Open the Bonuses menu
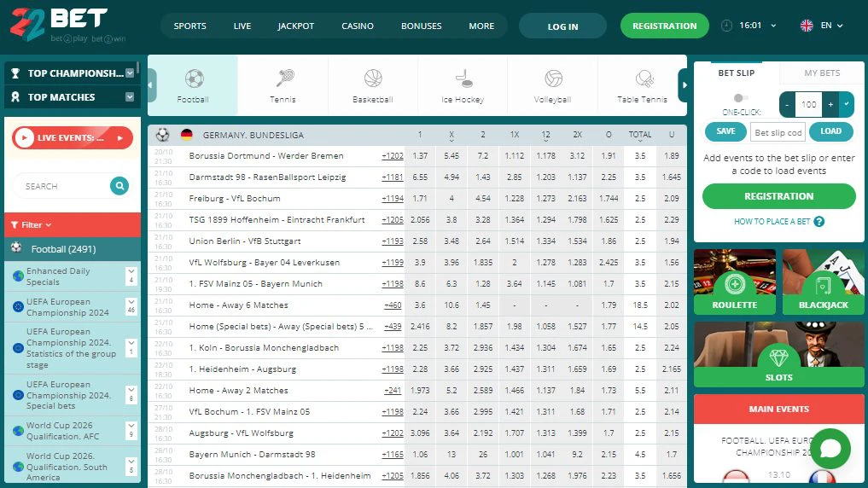868x488 pixels. click(422, 26)
